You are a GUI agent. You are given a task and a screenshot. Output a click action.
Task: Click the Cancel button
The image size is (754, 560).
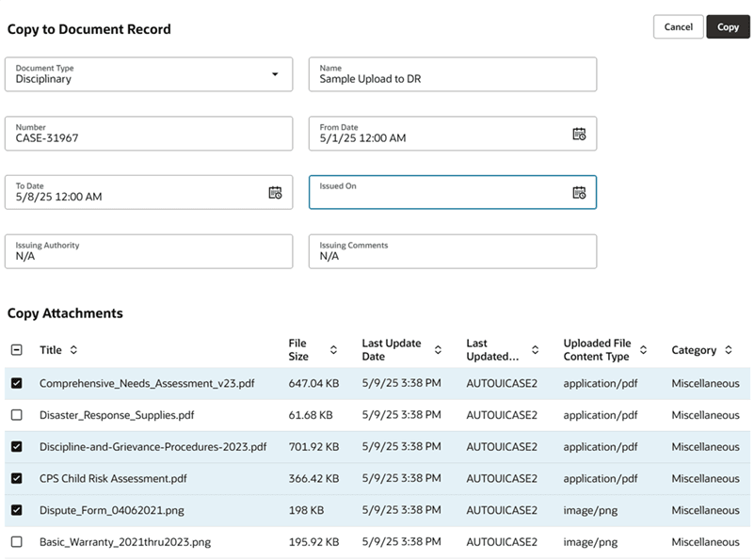(678, 26)
